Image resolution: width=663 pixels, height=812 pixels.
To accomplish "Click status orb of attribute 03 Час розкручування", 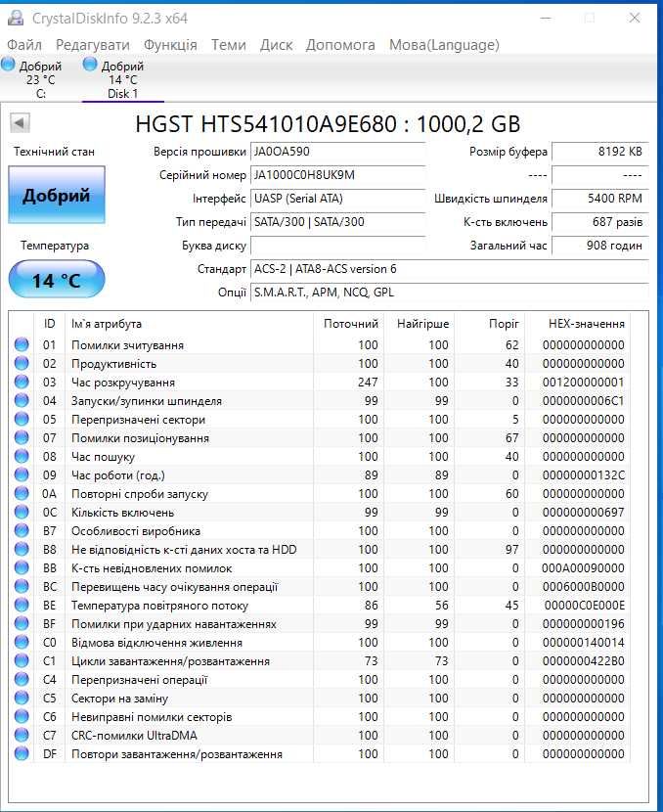I will [22, 382].
